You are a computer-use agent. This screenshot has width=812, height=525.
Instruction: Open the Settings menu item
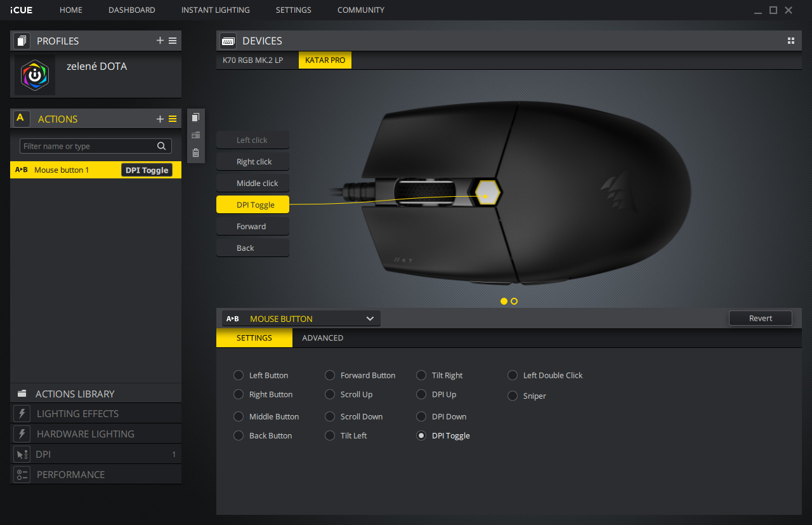pos(294,10)
